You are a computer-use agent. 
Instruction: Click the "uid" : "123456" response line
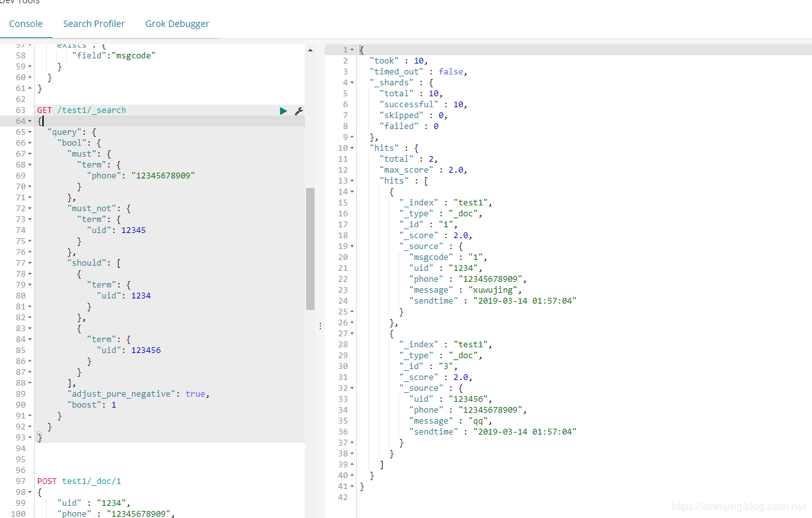pyautogui.click(x=451, y=399)
